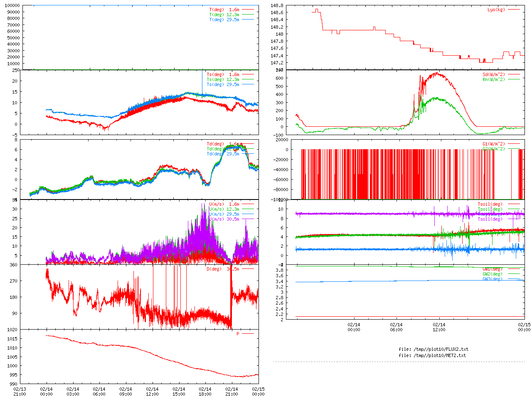Click the "file: /tmp//plot10/FLUX2.txt" caption
The width and height of the screenshot is (532, 399).
(x=433, y=350)
